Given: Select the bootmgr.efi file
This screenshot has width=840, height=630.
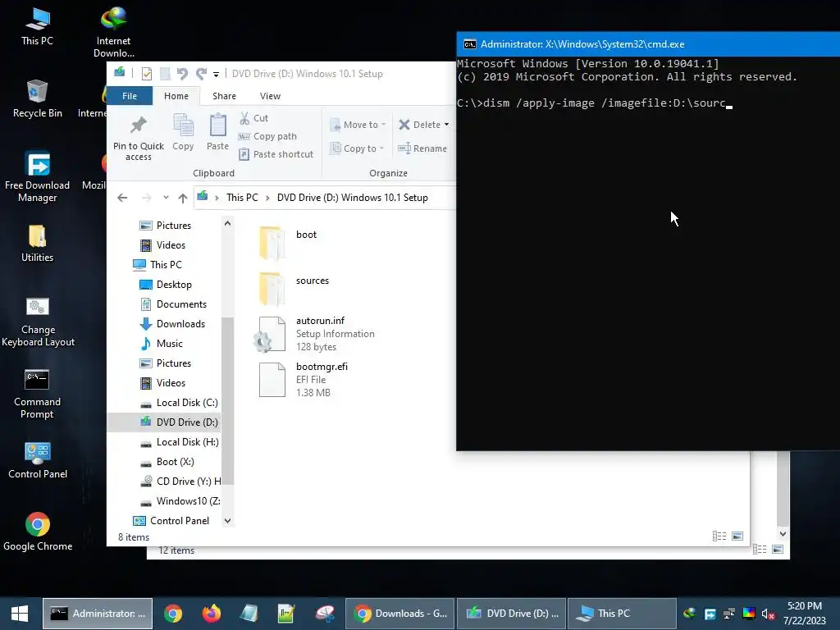Looking at the screenshot, I should tap(304, 379).
